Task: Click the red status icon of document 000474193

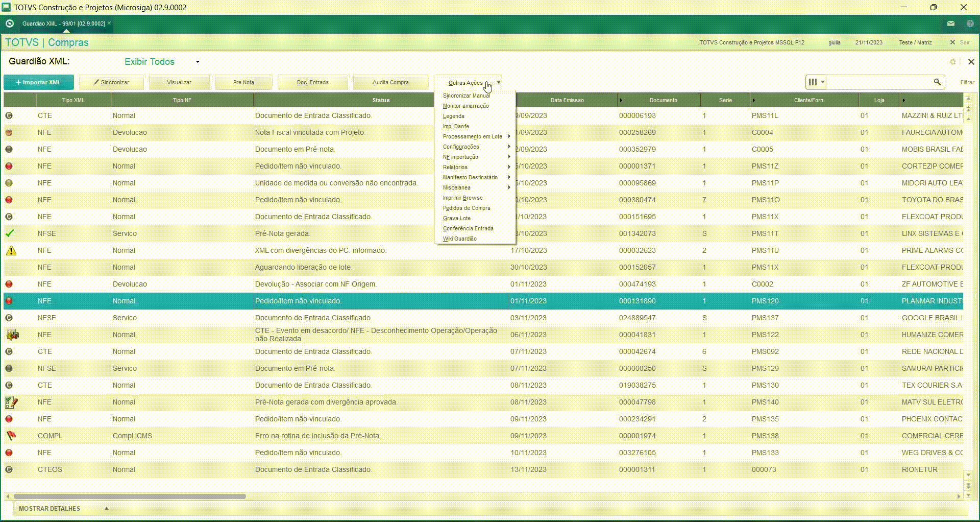Action: point(9,284)
